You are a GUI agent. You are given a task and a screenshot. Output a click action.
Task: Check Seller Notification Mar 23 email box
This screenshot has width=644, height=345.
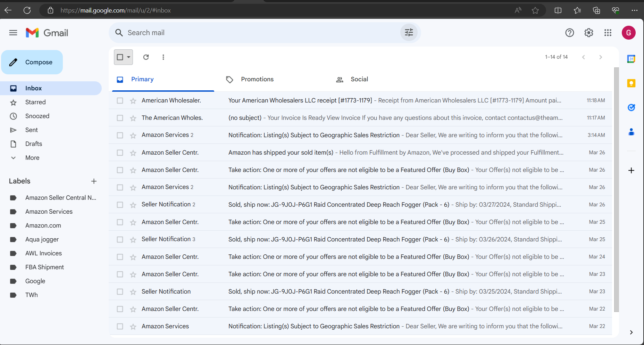[120, 291]
